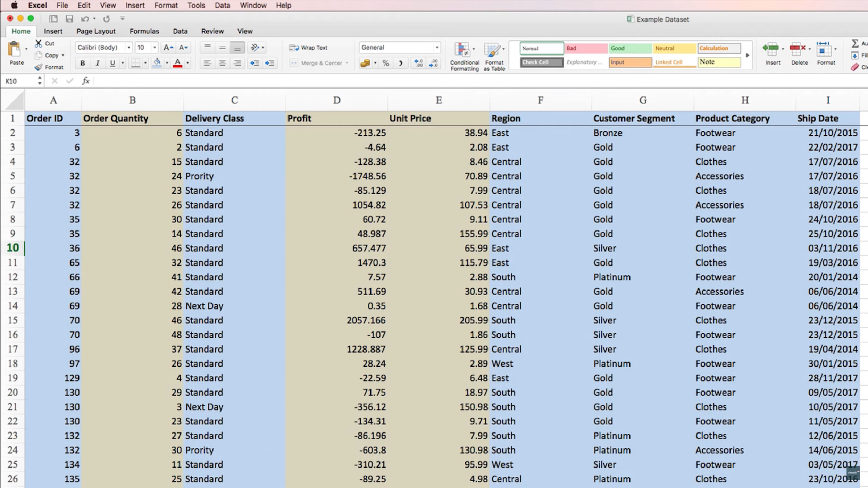
Task: Align text left
Action: pos(207,63)
